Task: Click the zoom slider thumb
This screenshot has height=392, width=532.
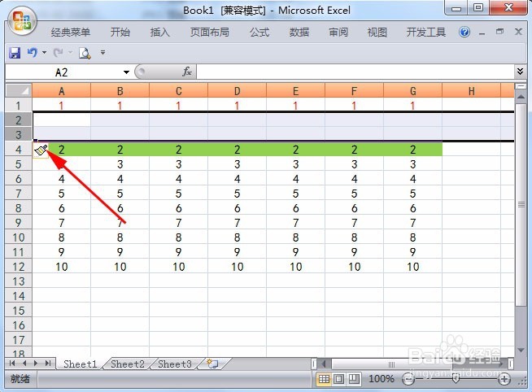Action: (x=456, y=378)
